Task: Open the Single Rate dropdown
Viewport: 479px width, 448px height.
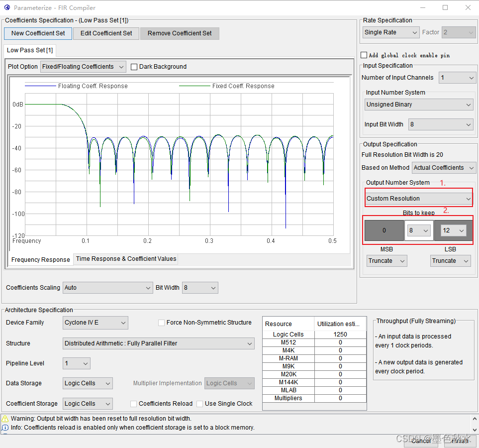Action: (x=391, y=32)
